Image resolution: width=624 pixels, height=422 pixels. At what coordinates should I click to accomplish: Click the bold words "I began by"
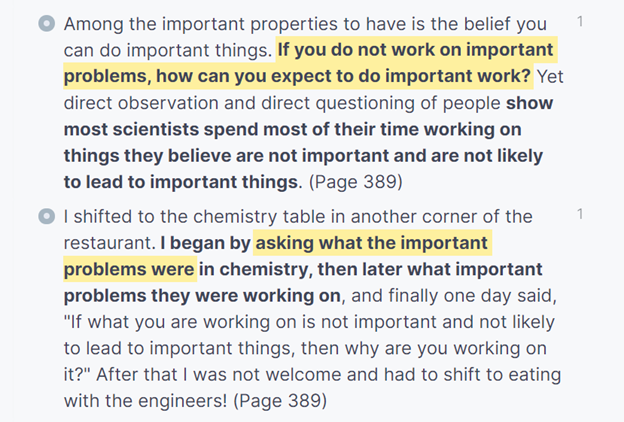205,243
